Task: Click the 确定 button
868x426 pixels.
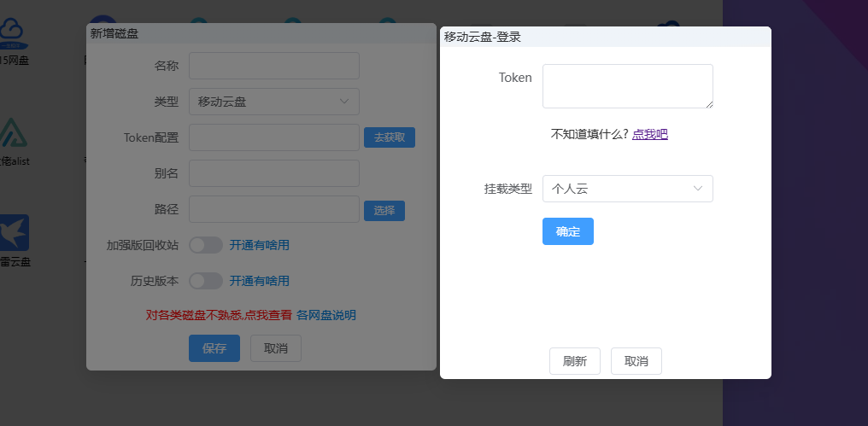Action: pos(568,231)
